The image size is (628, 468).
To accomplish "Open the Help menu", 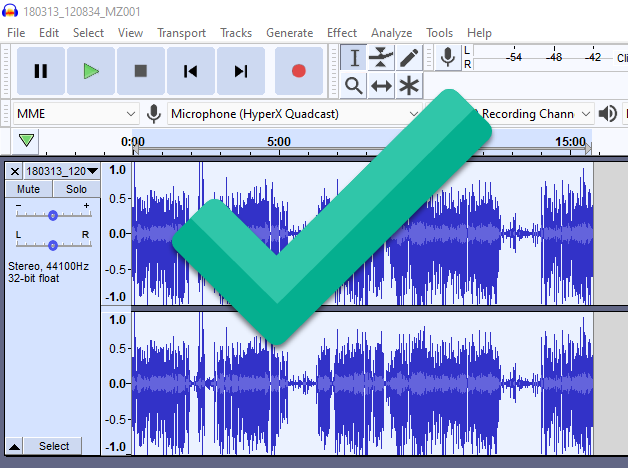I will coord(479,33).
